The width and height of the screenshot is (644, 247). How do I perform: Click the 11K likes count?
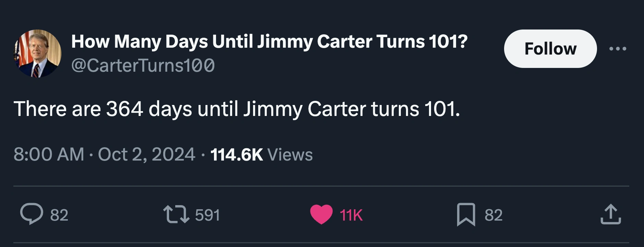pyautogui.click(x=351, y=215)
